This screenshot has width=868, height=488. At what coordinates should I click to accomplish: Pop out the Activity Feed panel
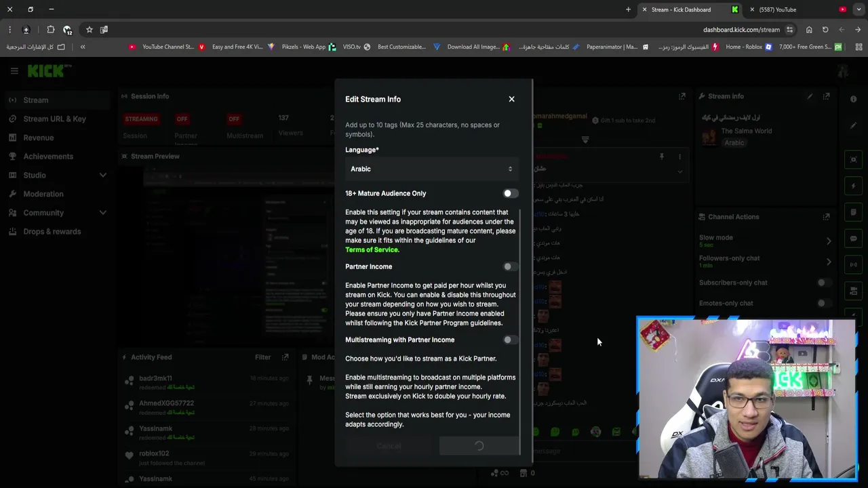click(285, 357)
